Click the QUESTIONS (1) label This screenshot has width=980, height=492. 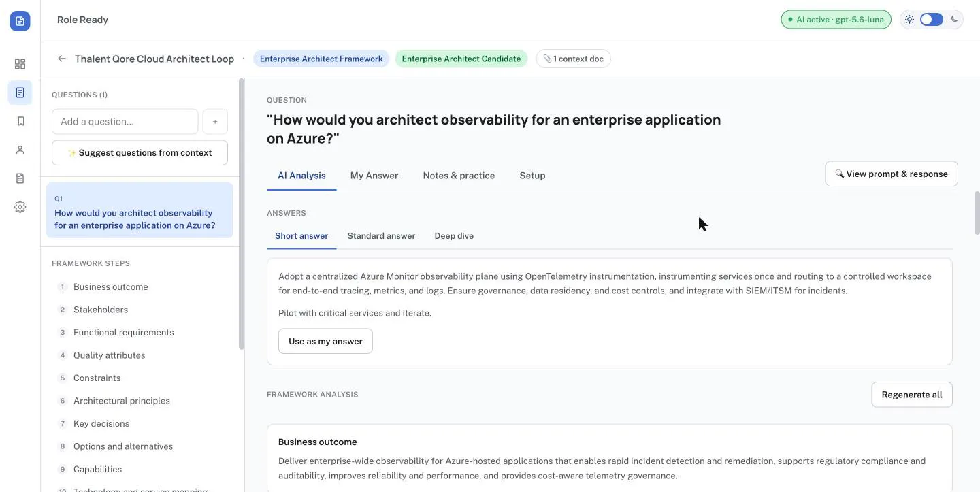[80, 95]
